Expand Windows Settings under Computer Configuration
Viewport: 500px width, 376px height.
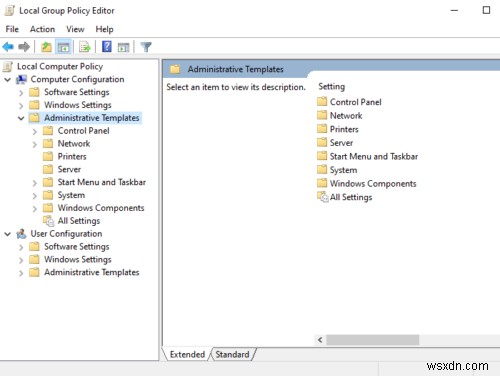point(21,106)
